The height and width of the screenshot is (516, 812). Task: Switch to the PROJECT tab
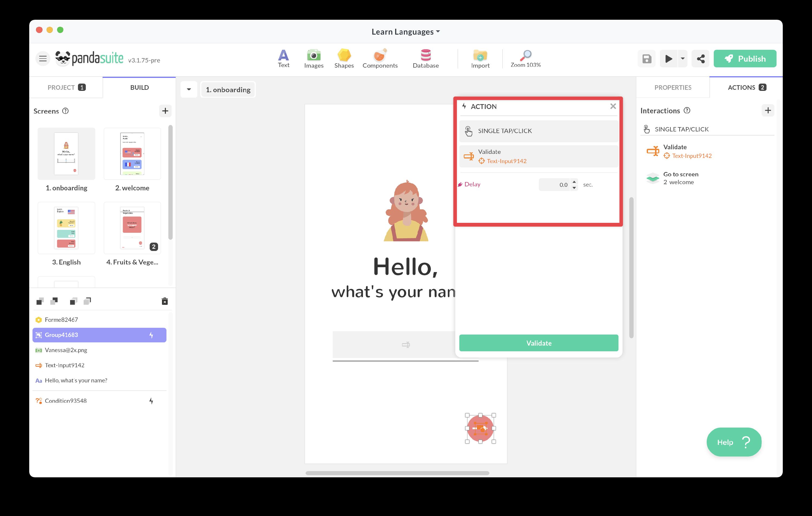point(66,88)
